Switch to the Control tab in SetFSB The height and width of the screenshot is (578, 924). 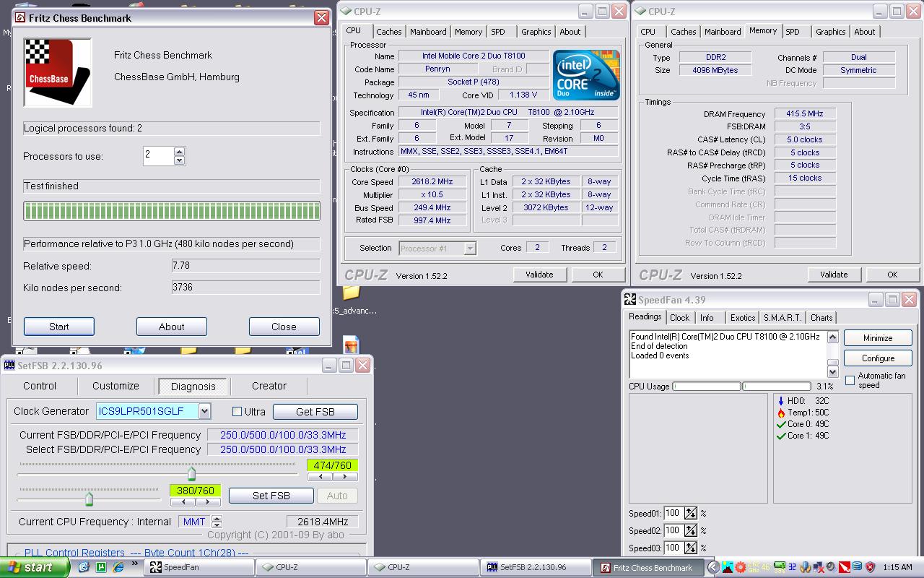point(40,386)
